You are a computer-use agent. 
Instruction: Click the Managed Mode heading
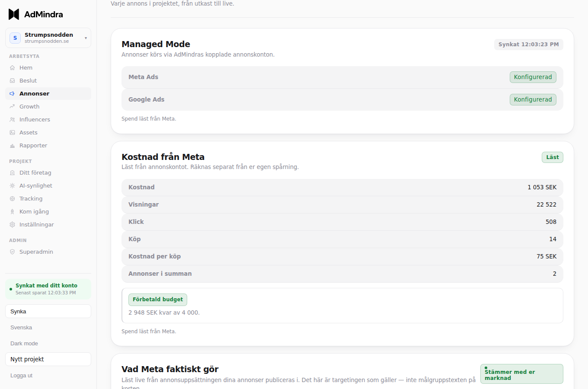pos(156,44)
